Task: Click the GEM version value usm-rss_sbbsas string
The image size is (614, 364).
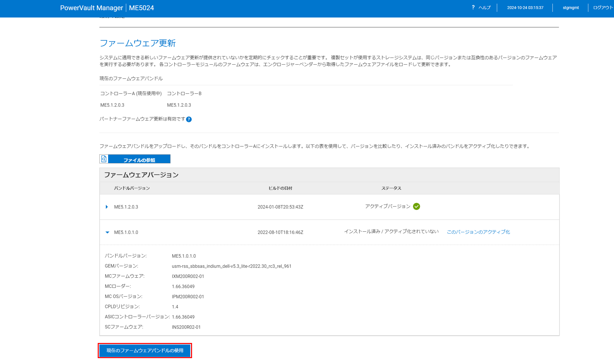Action: click(231, 266)
